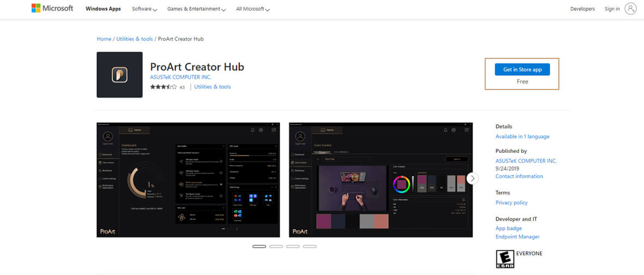644x275 pixels.
Task: Open the Privacy policy link
Action: coord(512,203)
